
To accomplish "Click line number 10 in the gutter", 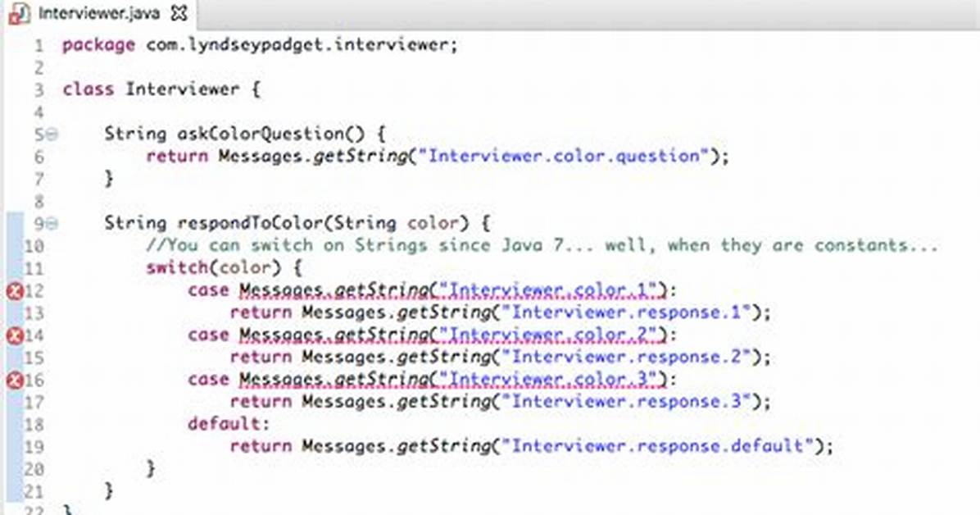I will click(34, 246).
